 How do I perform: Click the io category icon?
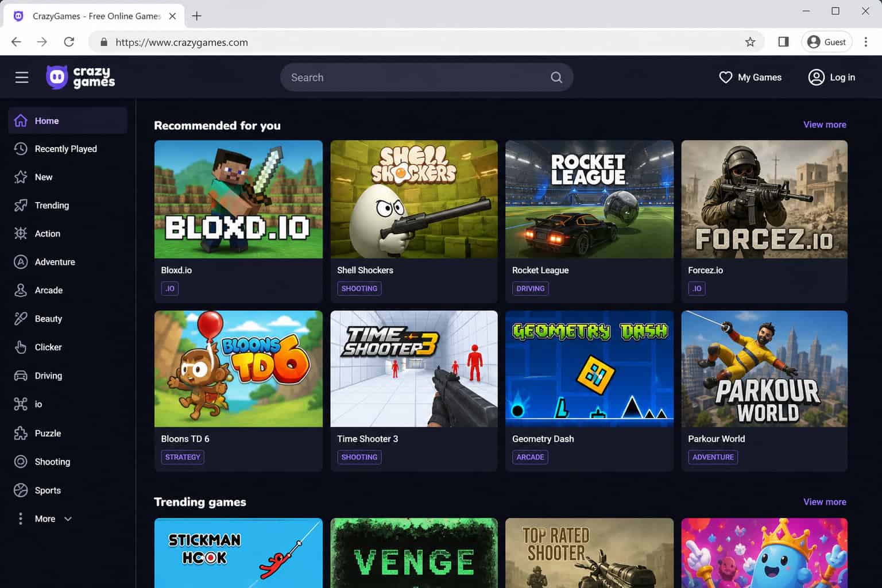click(21, 404)
